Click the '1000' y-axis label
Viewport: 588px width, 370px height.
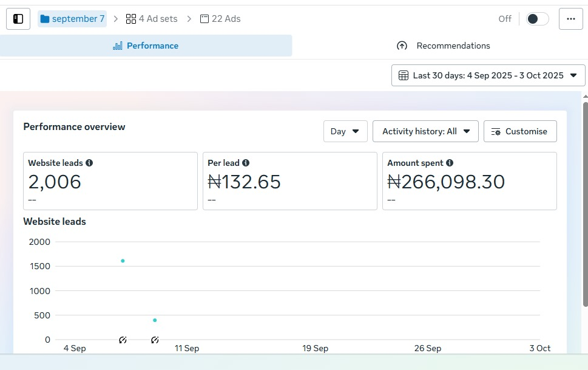coord(40,291)
